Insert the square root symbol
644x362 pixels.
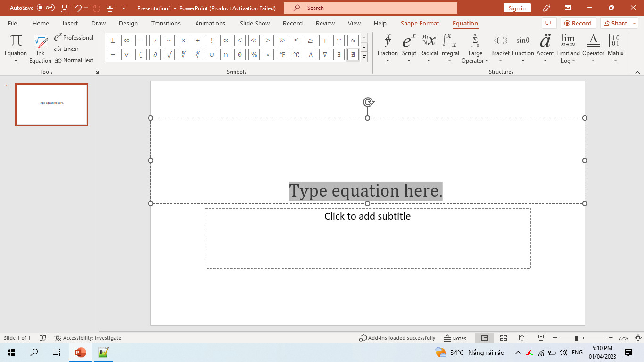click(x=169, y=55)
